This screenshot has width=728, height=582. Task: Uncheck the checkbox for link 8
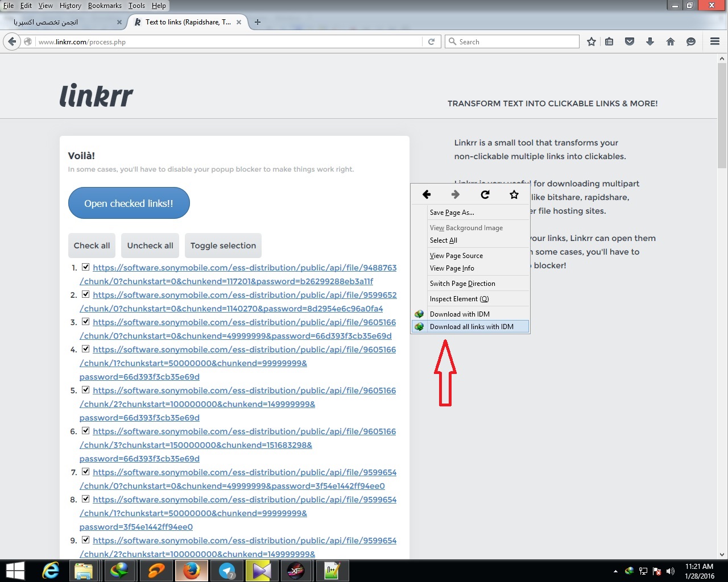coord(85,499)
